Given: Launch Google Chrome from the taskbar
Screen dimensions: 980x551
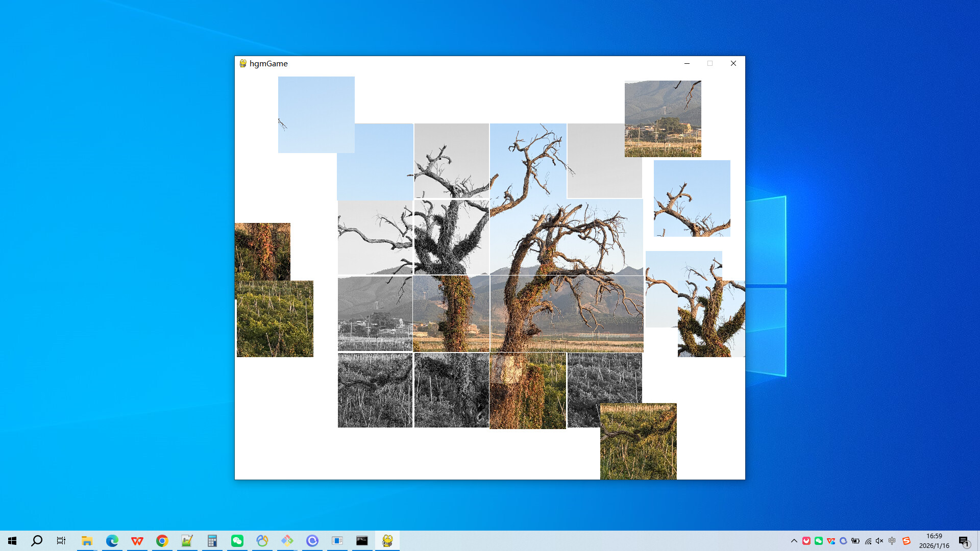Looking at the screenshot, I should [x=162, y=540].
